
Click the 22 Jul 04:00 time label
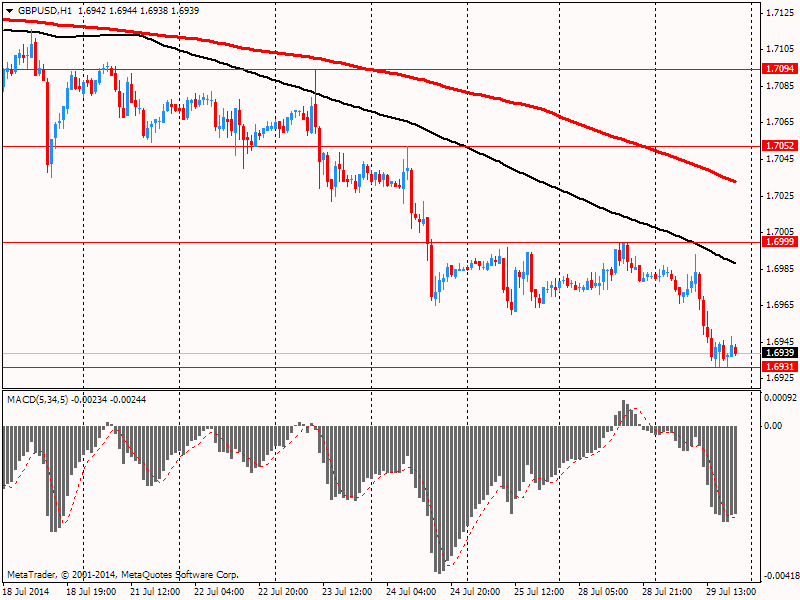pyautogui.click(x=219, y=592)
